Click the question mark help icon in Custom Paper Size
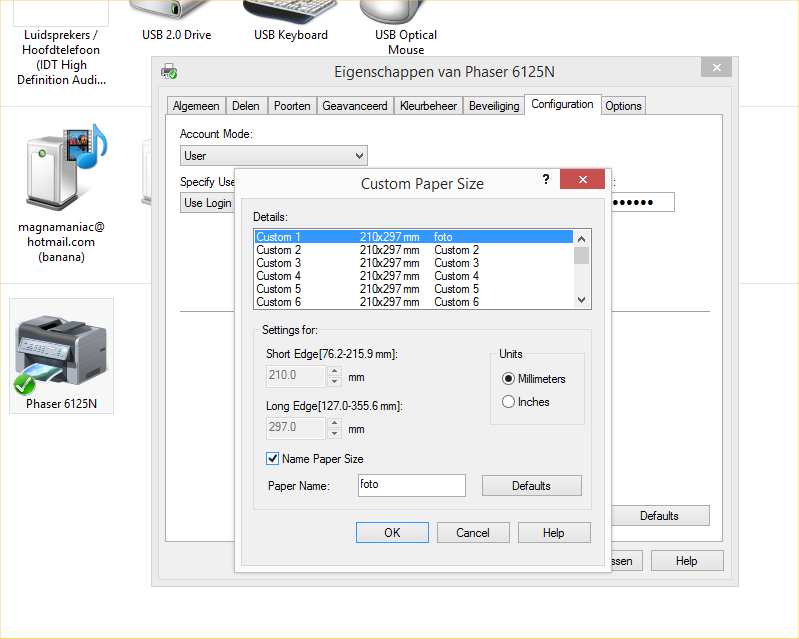Screen dimensions: 799x639 [546, 179]
